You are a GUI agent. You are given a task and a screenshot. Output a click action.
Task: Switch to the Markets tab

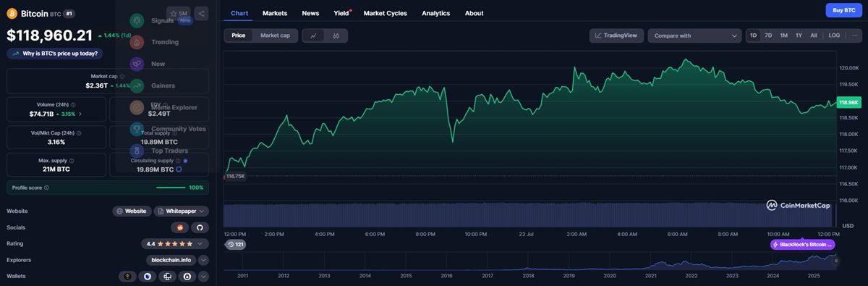275,13
